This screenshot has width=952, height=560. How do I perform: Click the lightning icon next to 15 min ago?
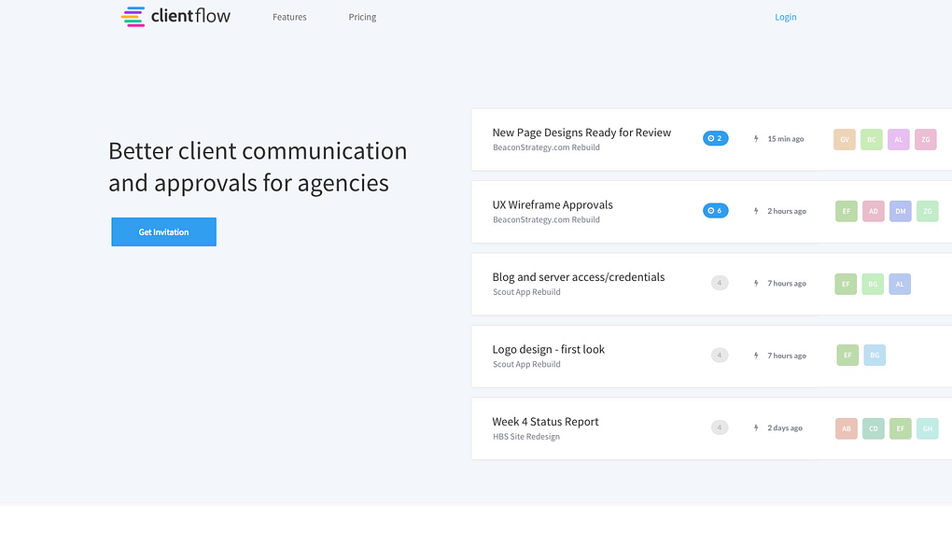tap(755, 138)
